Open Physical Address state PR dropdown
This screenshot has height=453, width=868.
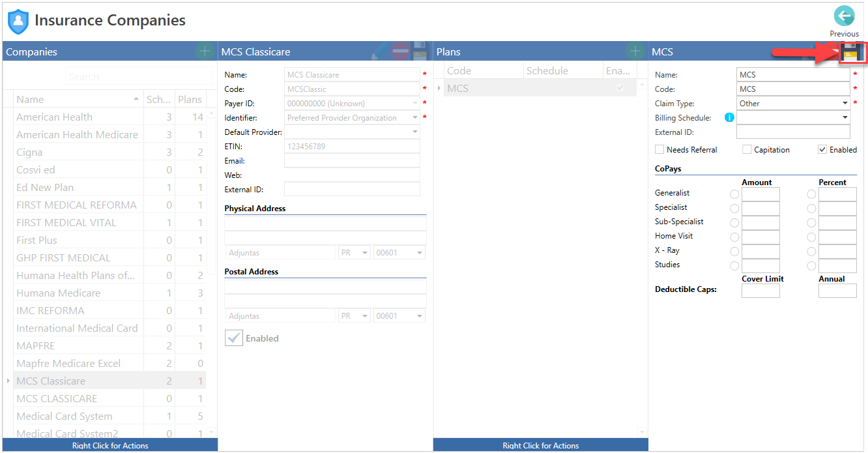(365, 252)
